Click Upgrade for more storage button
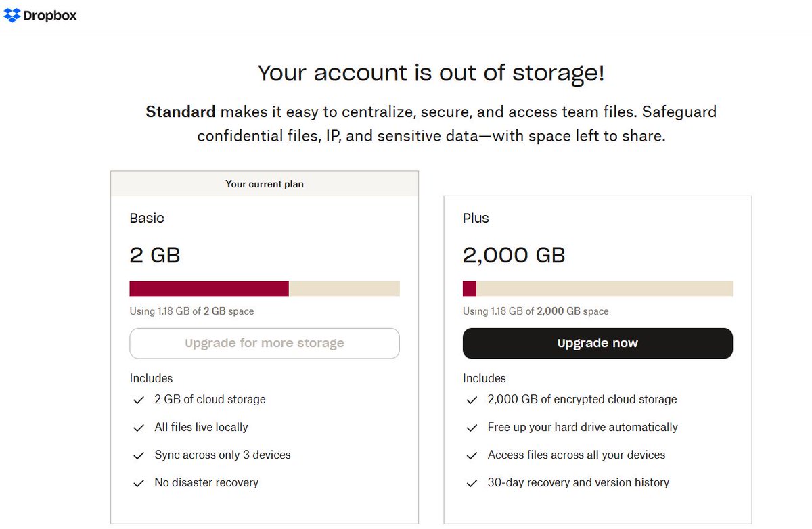 [265, 343]
